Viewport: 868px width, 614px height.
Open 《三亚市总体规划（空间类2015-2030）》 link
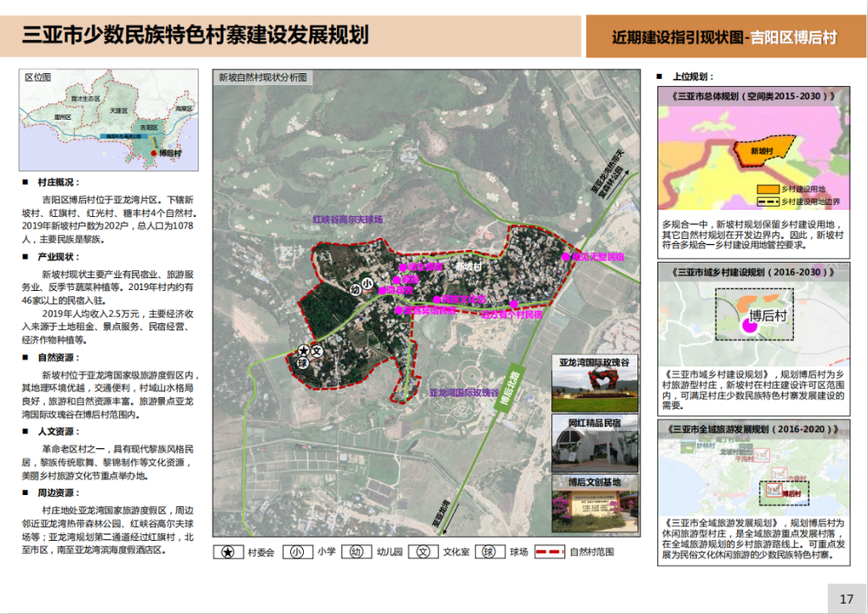[x=754, y=97]
